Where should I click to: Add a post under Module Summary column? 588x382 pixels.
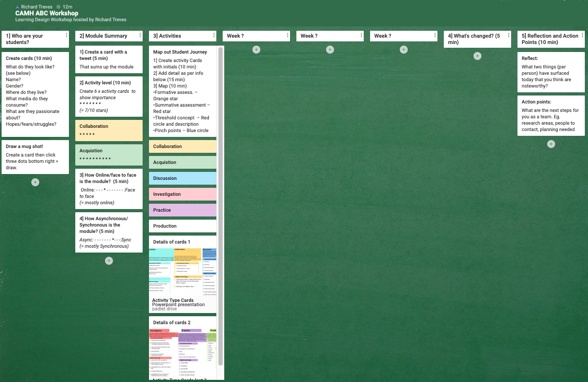pos(109,261)
